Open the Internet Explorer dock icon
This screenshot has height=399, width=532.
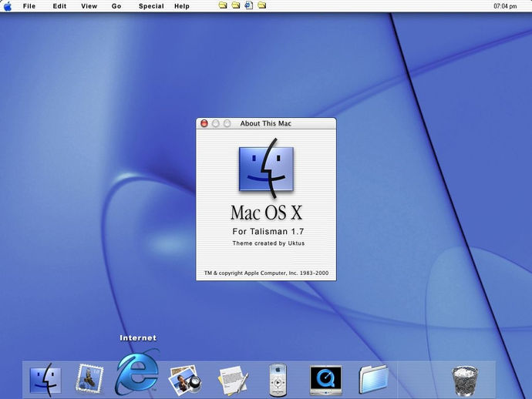pos(136,372)
